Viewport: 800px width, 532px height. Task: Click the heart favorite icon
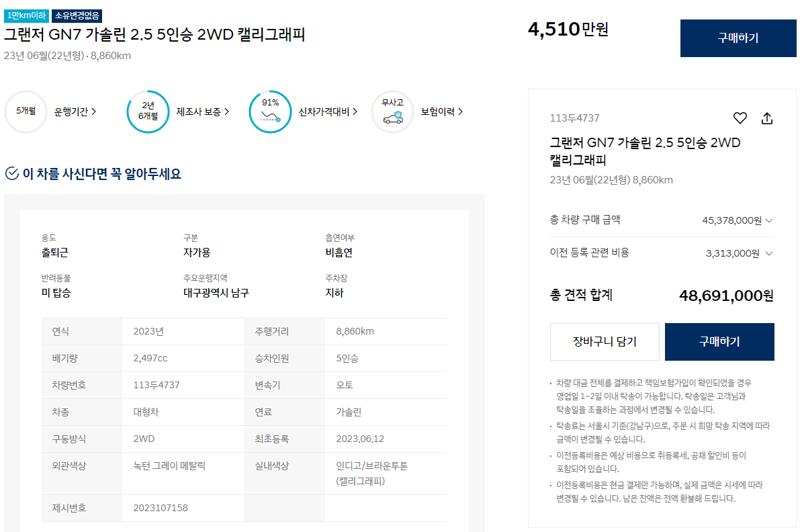coord(740,118)
